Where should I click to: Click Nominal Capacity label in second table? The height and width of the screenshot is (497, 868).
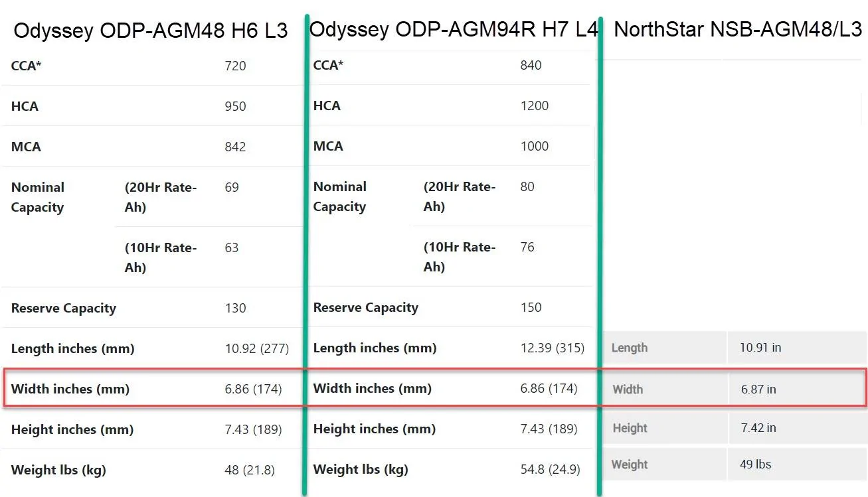click(340, 196)
